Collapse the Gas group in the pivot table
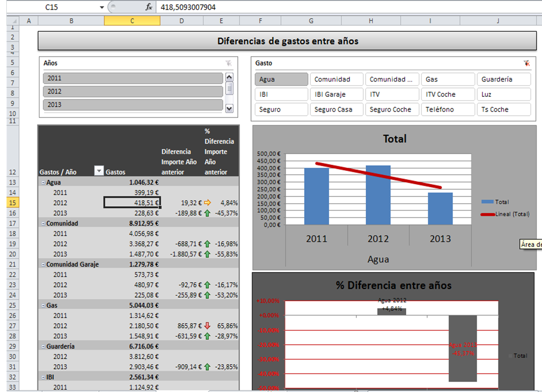542x392 pixels. (x=43, y=306)
